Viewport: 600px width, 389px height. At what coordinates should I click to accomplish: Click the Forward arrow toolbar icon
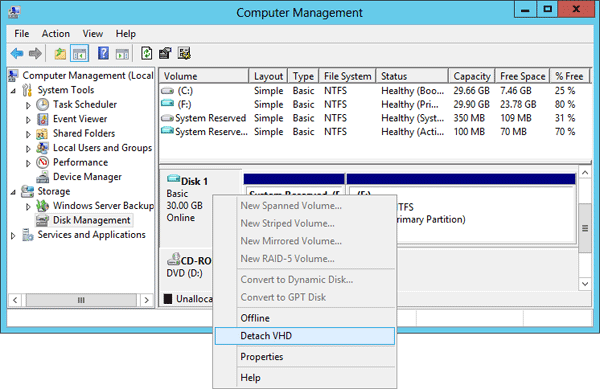[x=35, y=54]
